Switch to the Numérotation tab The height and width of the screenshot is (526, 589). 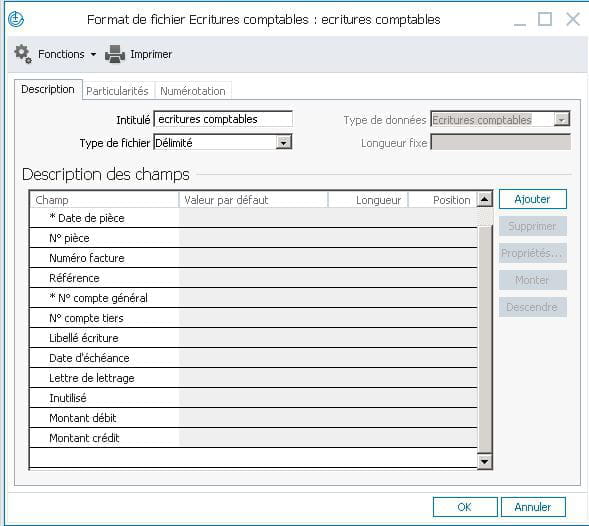[x=193, y=91]
